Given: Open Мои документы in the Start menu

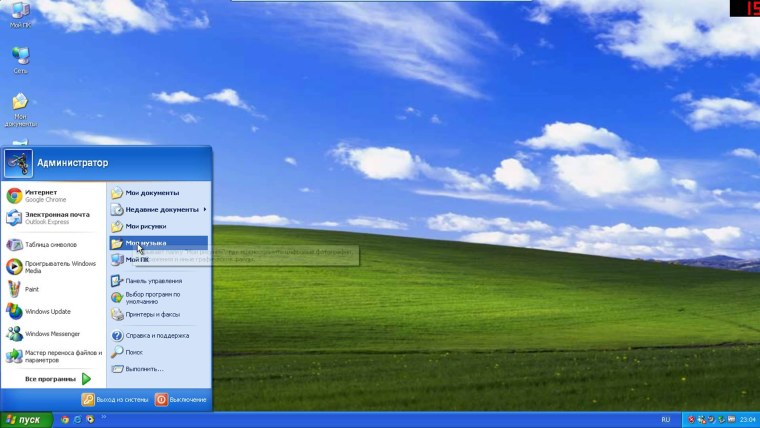Looking at the screenshot, I should tap(159, 193).
